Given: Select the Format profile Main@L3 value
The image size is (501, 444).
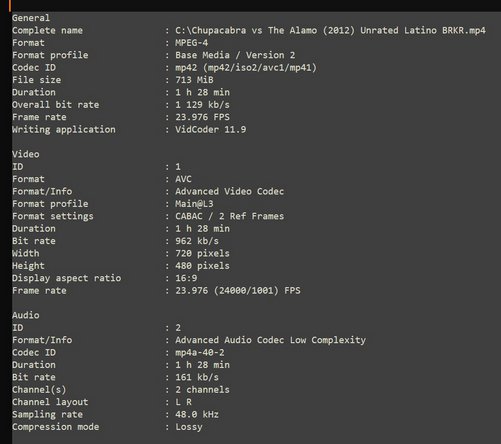Looking at the screenshot, I should coord(194,204).
